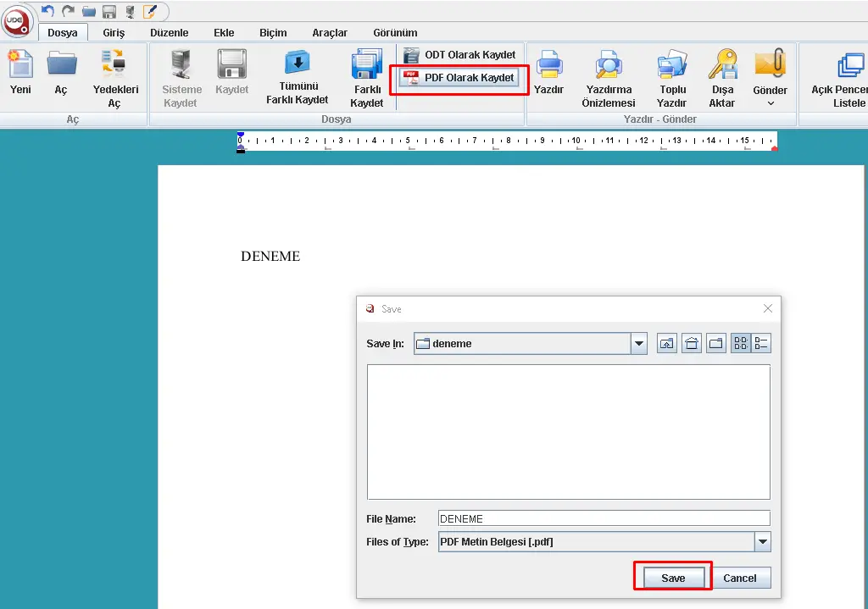Viewport: 868px width, 609px height.
Task: Expand the Save In folder dropdown
Action: pyautogui.click(x=639, y=344)
